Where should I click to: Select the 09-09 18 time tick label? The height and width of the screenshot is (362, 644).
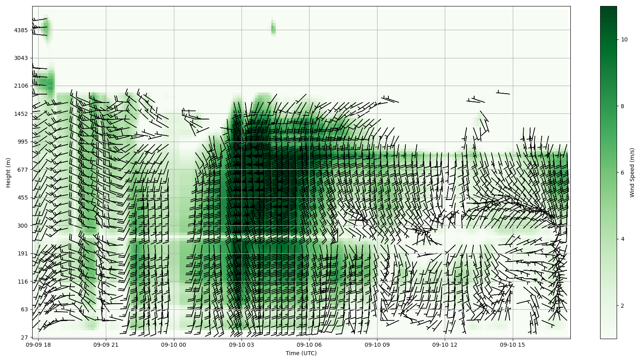[x=38, y=345]
